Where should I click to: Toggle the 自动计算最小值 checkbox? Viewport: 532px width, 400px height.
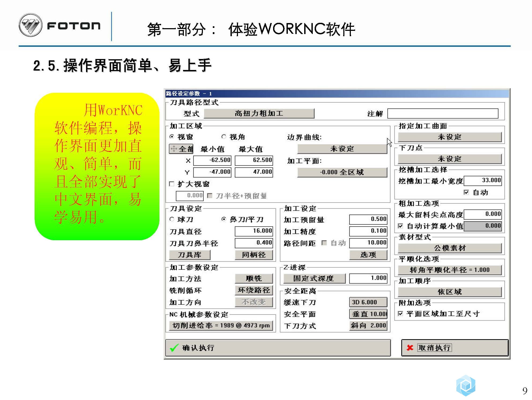[x=400, y=226]
